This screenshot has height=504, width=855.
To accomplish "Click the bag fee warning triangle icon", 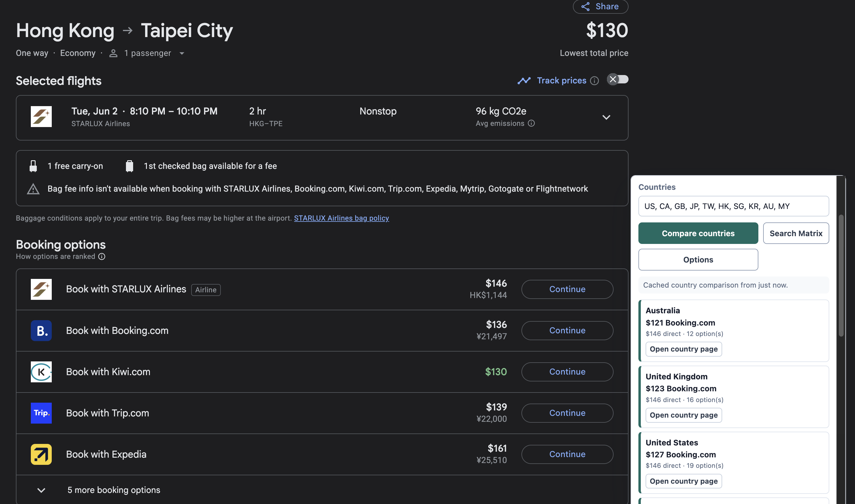I will pos(33,189).
